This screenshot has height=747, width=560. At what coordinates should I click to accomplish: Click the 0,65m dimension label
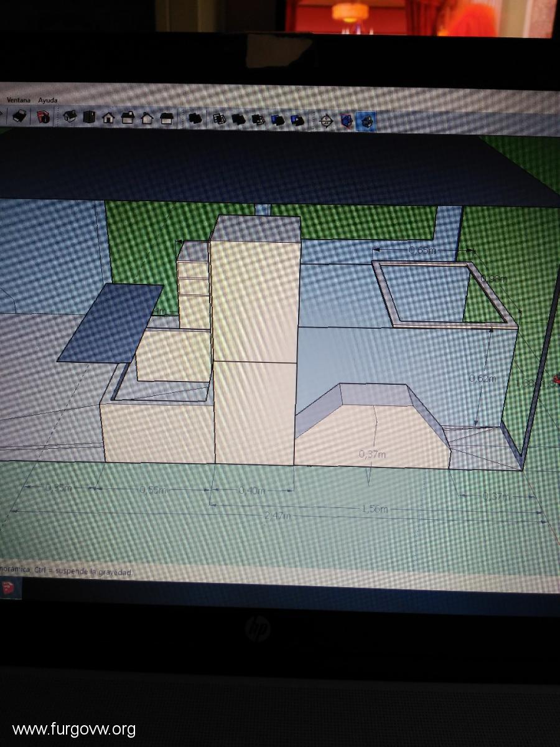[x=421, y=250]
